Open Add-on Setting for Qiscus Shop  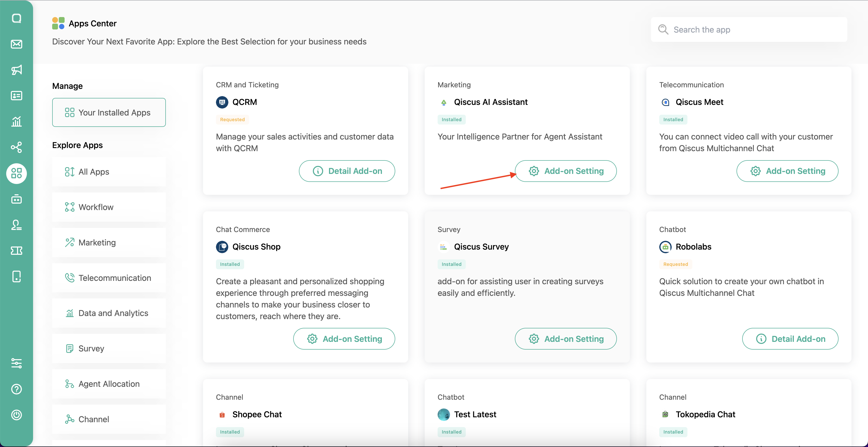click(344, 339)
